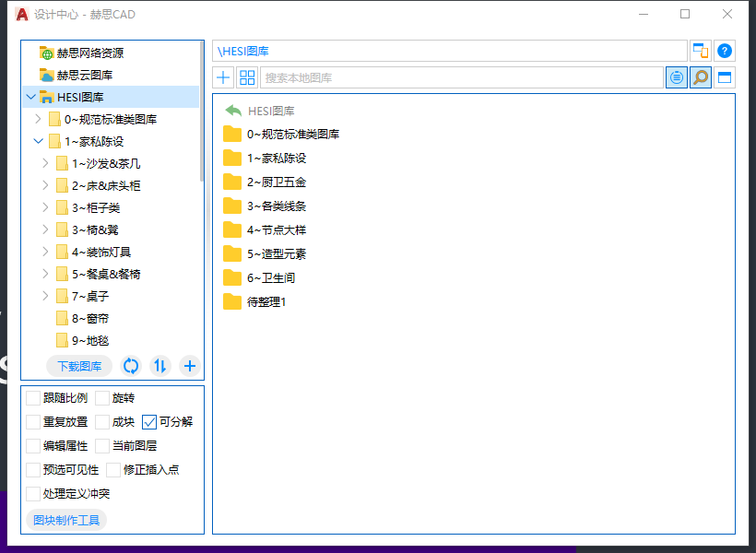Enable the 重复放置 checkbox
Image resolution: width=756 pixels, height=553 pixels.
33,422
